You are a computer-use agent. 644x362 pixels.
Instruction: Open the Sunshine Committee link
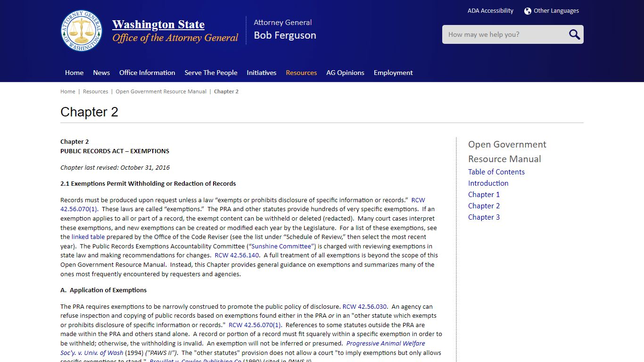click(x=281, y=246)
